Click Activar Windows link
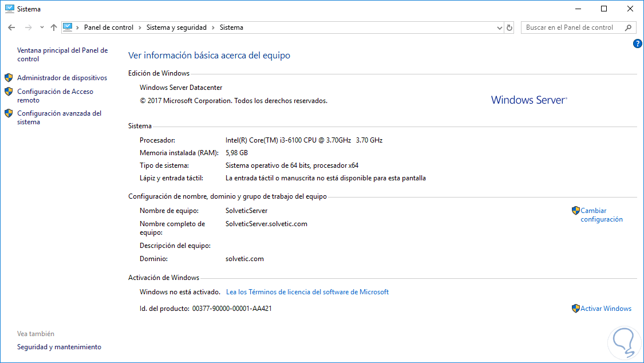The height and width of the screenshot is (363, 644). tap(606, 309)
